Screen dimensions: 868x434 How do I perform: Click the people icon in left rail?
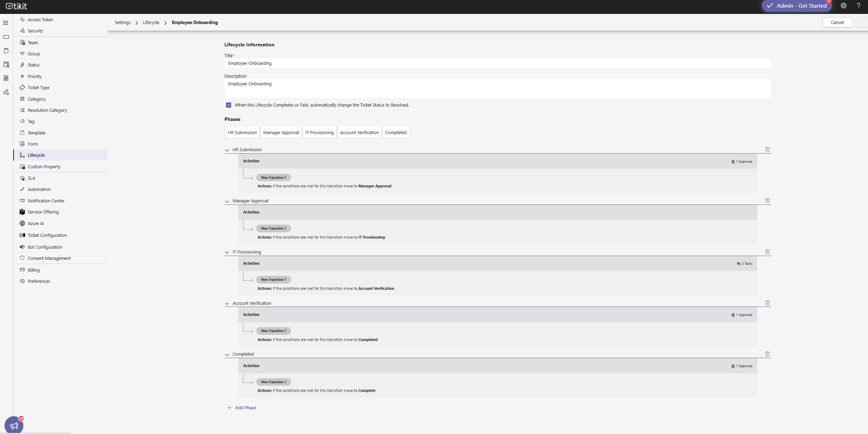tap(6, 92)
